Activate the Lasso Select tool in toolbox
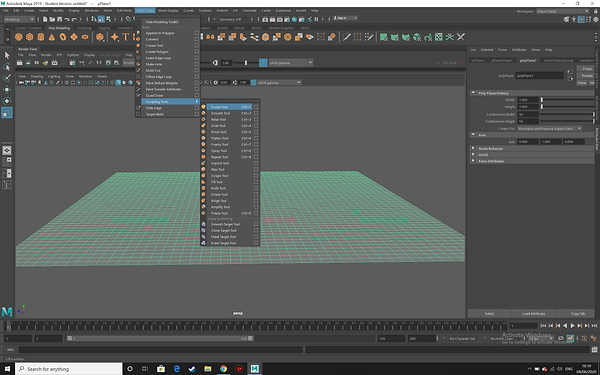This screenshot has height=375, width=600. tap(7, 67)
